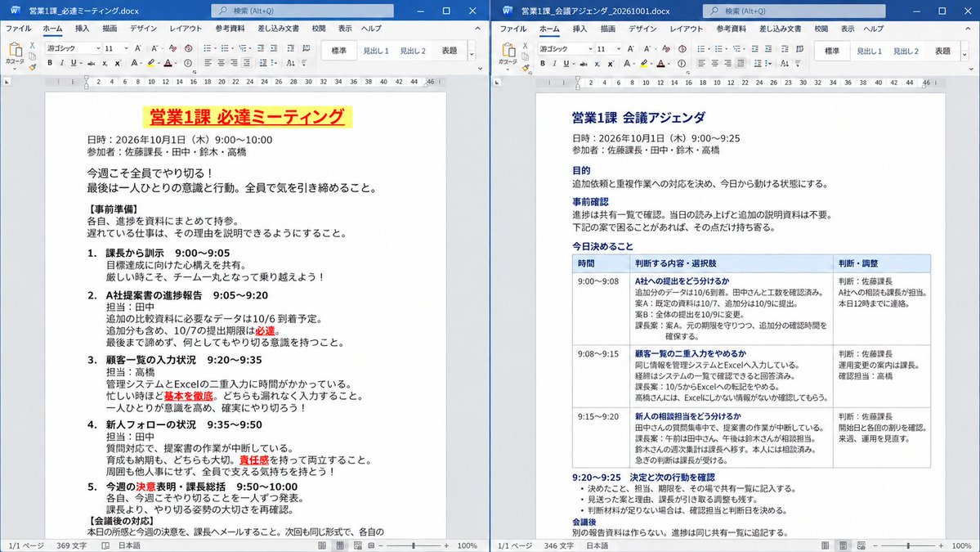Apply 標準 style in the right window
Viewport: 980px width, 552px height.
pyautogui.click(x=831, y=51)
